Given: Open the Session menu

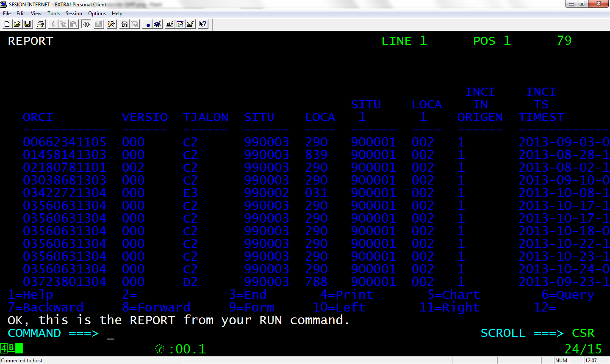Looking at the screenshot, I should pyautogui.click(x=74, y=13).
